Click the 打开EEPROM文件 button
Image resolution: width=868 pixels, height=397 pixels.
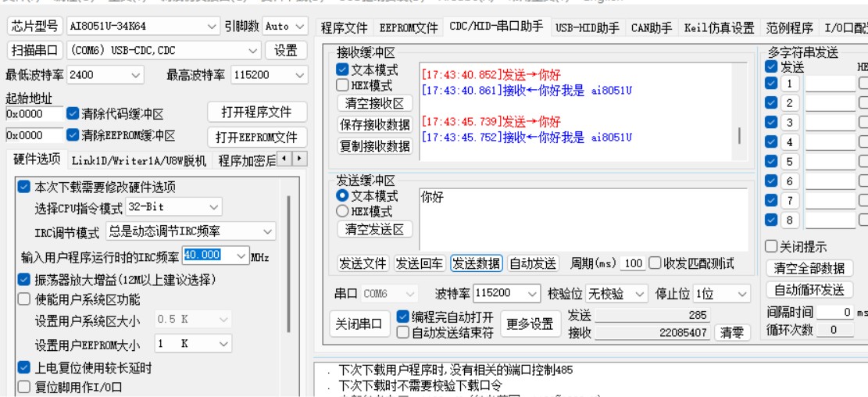pos(257,137)
